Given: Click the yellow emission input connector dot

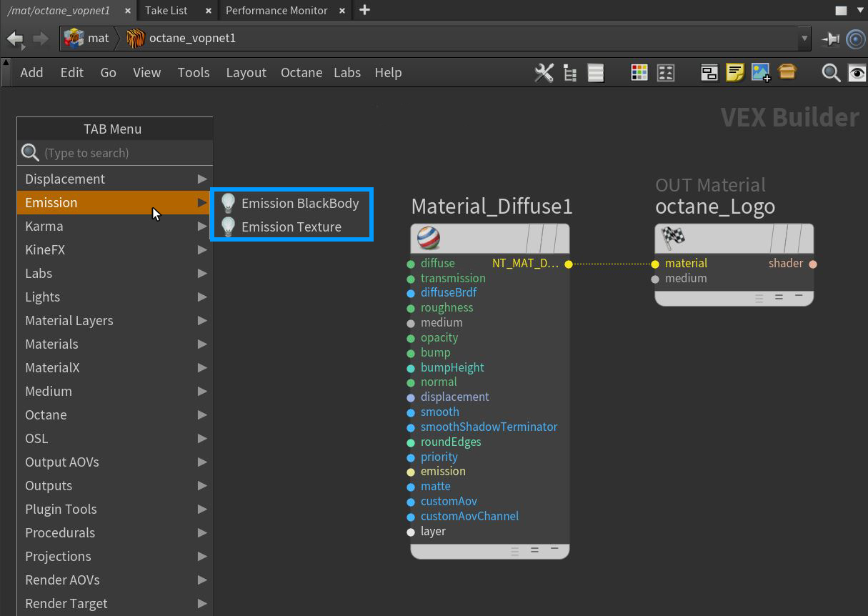Looking at the screenshot, I should [411, 472].
